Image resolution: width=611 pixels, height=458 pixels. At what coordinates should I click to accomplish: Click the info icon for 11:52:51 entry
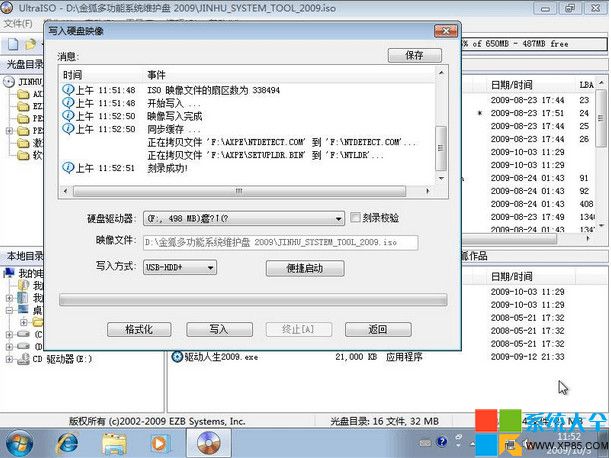tap(68, 168)
